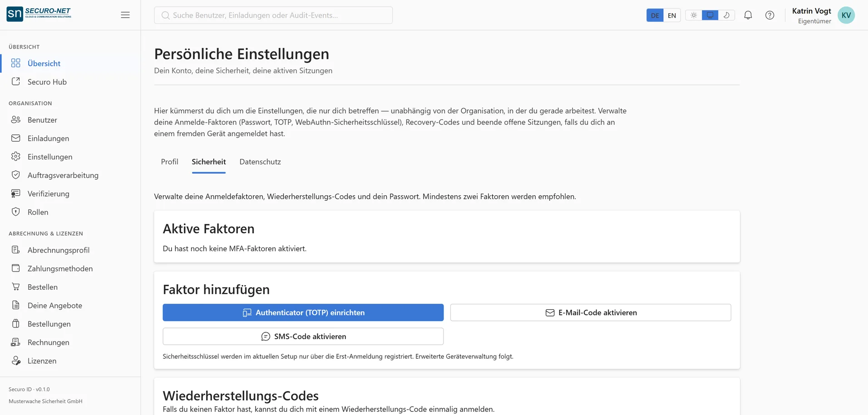Select dark theme moon toggle

tap(726, 15)
